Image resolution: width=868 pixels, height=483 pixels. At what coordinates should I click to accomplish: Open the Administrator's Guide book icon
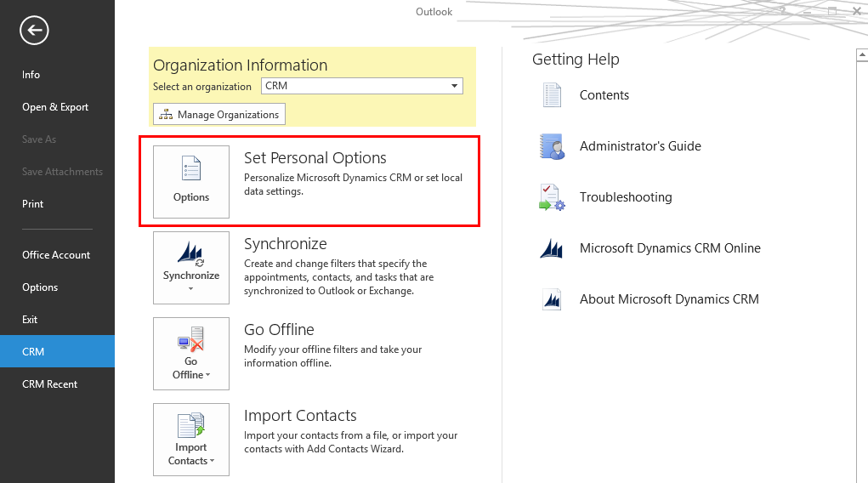(x=552, y=146)
